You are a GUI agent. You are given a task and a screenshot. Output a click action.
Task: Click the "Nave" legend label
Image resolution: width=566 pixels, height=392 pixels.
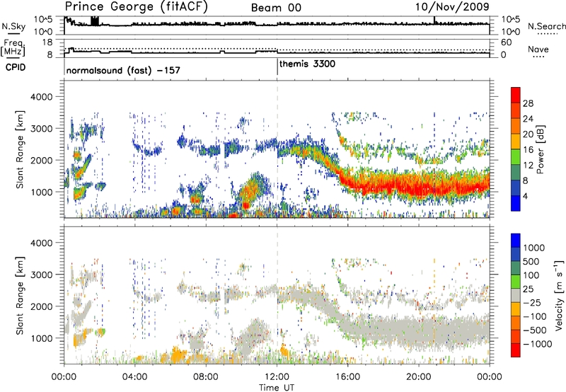pos(538,50)
